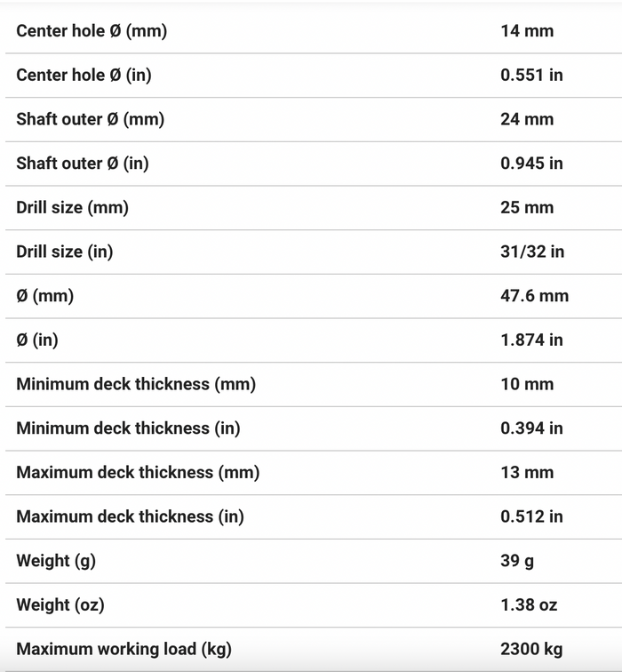Image resolution: width=622 pixels, height=672 pixels.
Task: Select the Drill size (mm) label
Action: [72, 208]
